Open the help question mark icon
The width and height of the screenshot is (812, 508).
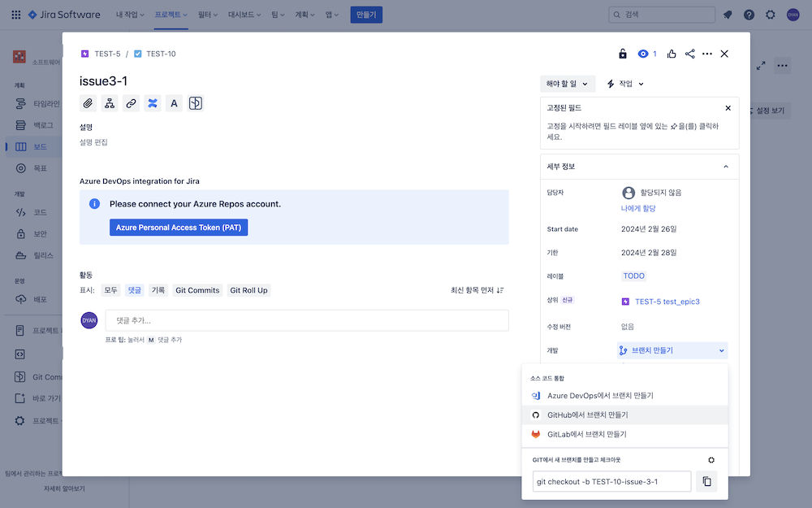tap(749, 15)
